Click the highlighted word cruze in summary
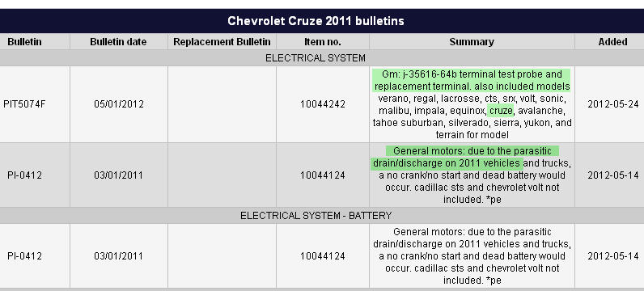Image resolution: width=644 pixels, height=291 pixels. [x=500, y=111]
